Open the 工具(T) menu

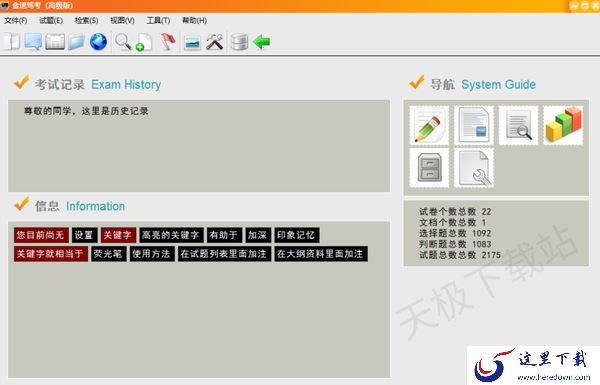point(158,20)
